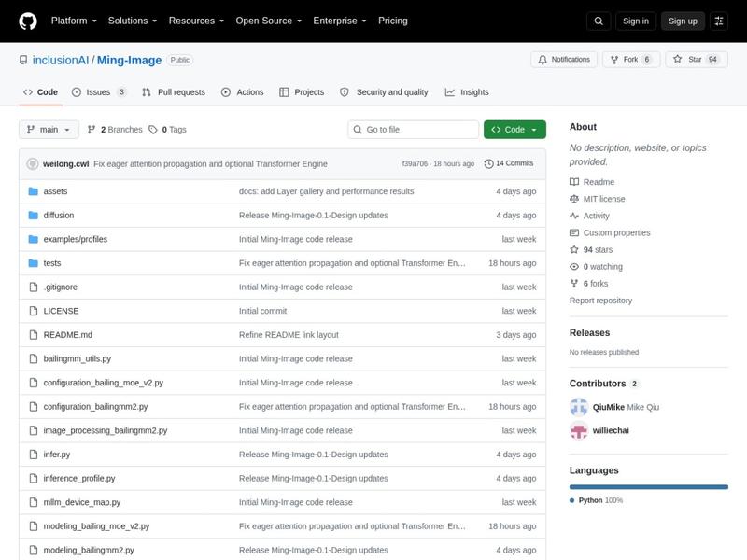Click the LICENSE file icon
Screen dimensions: 747x560
tap(34, 311)
